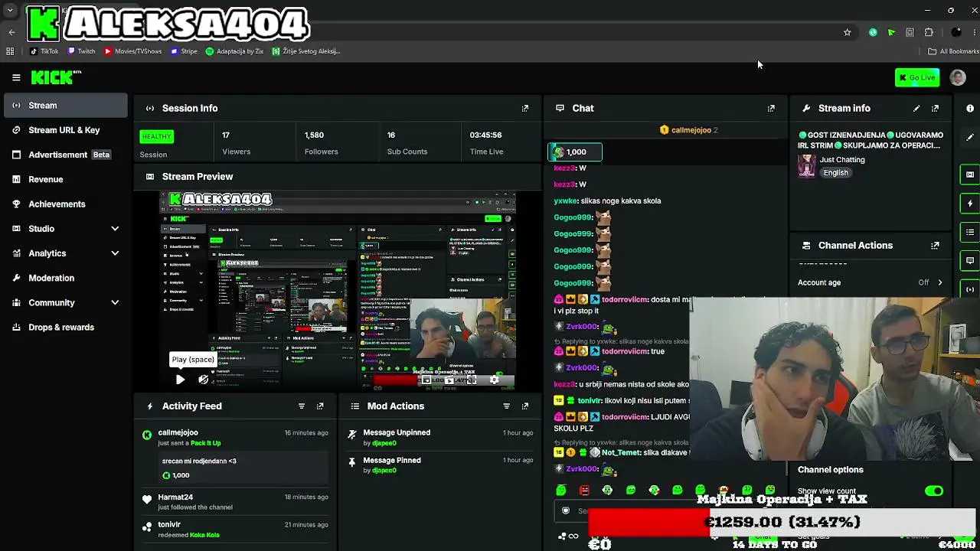Click the browser back arrow
980x551 pixels.
coord(11,32)
